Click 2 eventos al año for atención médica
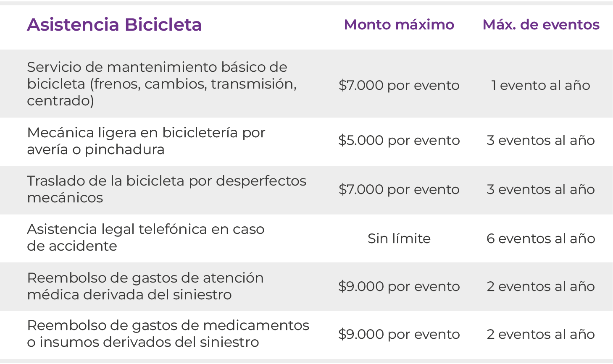The image size is (613, 364). 541,286
